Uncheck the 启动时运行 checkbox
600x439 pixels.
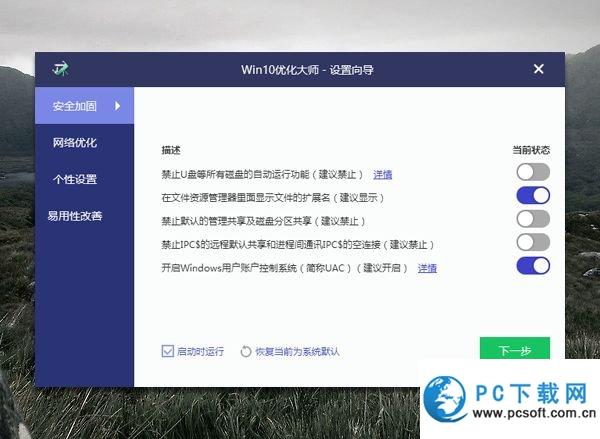tap(168, 351)
